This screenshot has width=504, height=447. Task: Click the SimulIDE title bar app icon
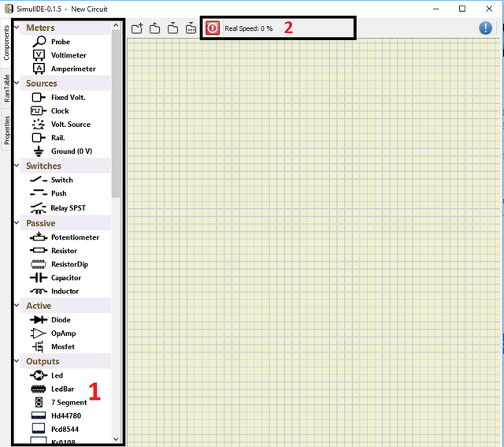9,9
